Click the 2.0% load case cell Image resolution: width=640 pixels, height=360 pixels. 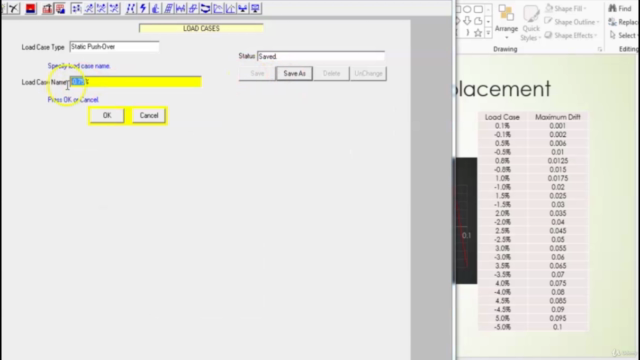coord(502,213)
